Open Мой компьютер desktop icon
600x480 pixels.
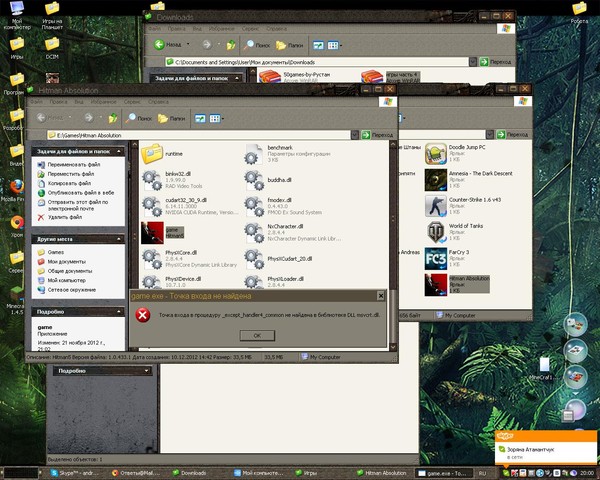coord(17,15)
